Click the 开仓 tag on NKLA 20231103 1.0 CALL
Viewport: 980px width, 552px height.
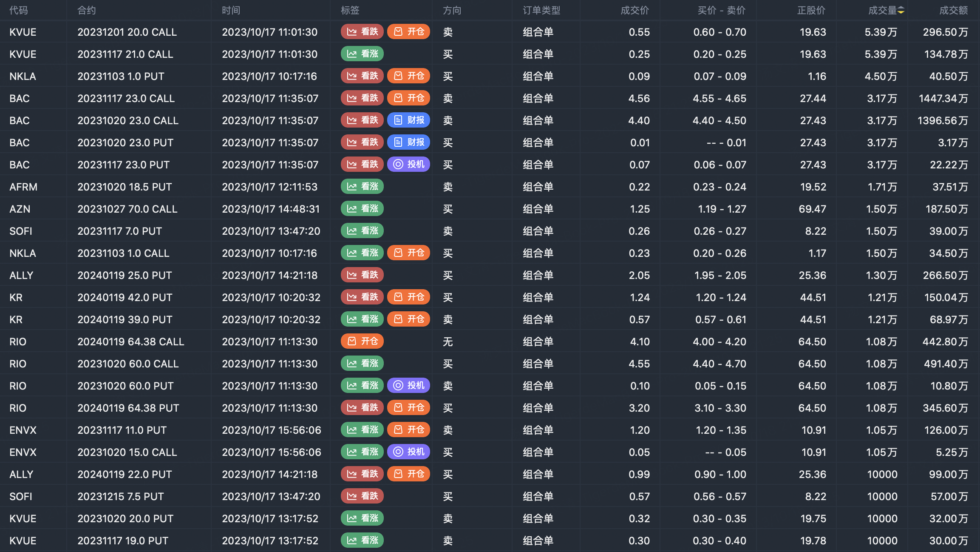pos(408,253)
